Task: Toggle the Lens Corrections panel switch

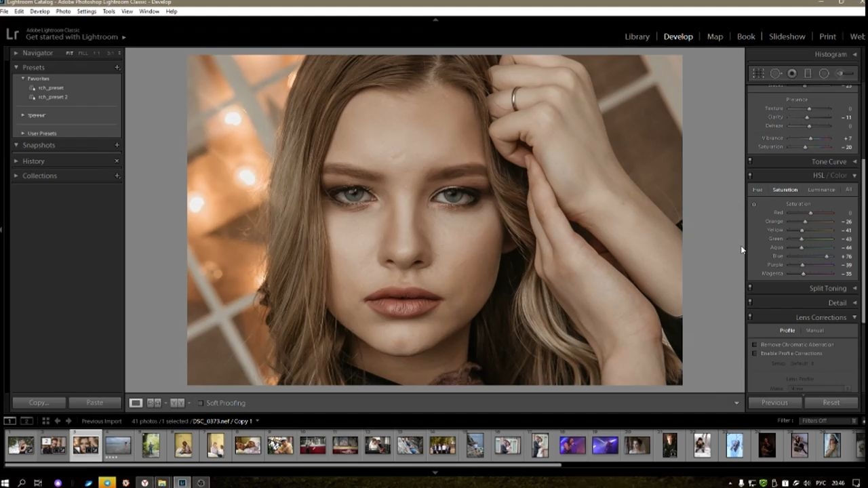Action: click(750, 317)
